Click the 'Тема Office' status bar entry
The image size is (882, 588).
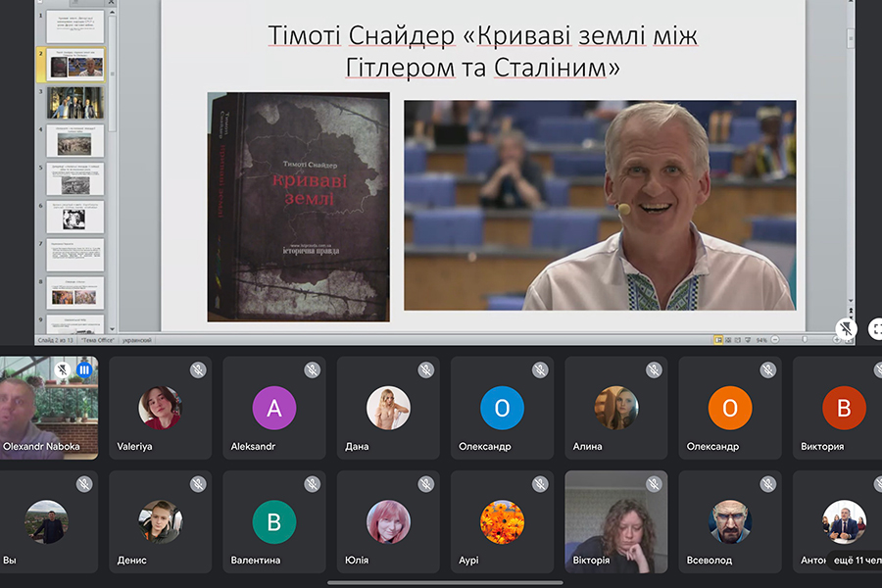(x=98, y=340)
